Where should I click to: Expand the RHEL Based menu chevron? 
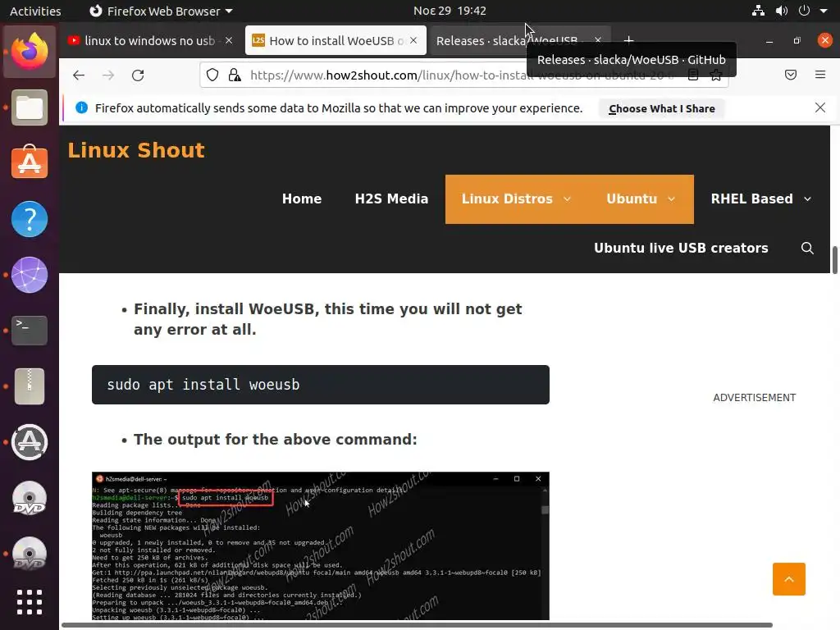pyautogui.click(x=807, y=199)
